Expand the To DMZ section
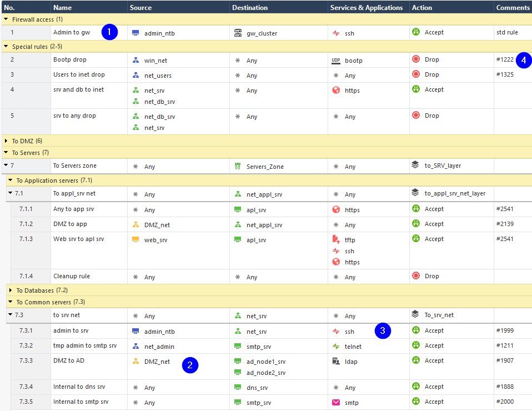Screen dimensions: 532x411 (6, 141)
